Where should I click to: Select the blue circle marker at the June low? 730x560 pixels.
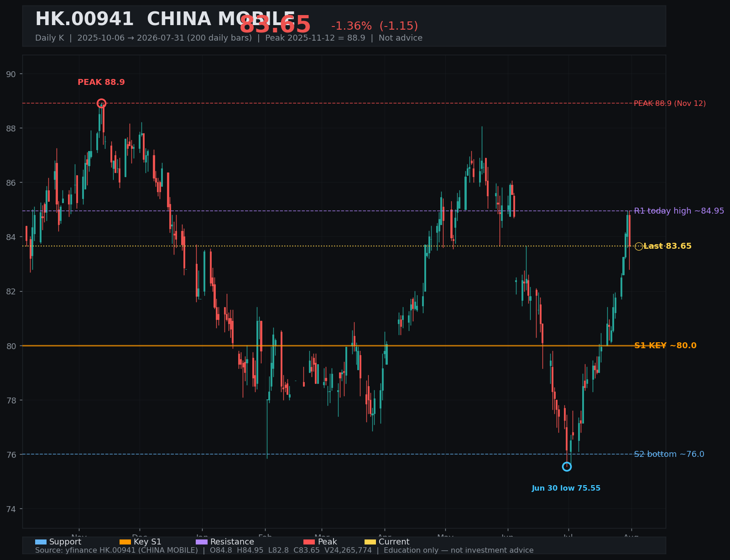pos(567,466)
